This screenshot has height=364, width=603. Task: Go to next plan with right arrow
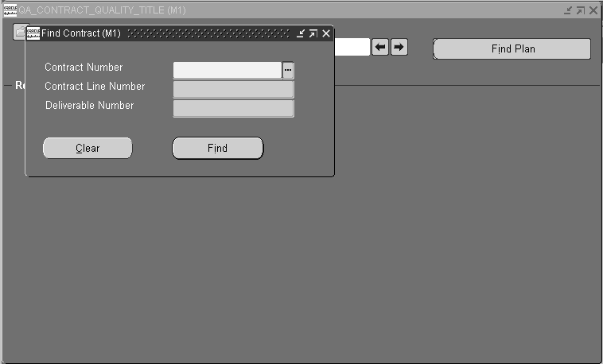(x=399, y=47)
